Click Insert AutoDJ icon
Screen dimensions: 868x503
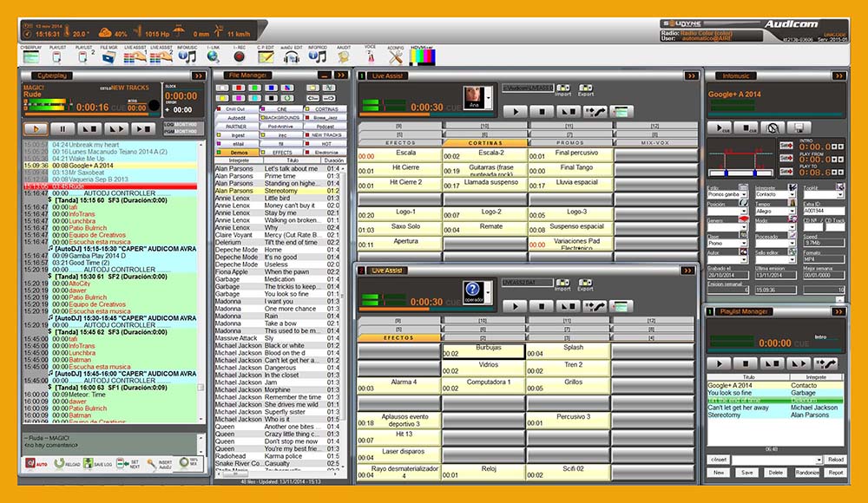[x=160, y=464]
